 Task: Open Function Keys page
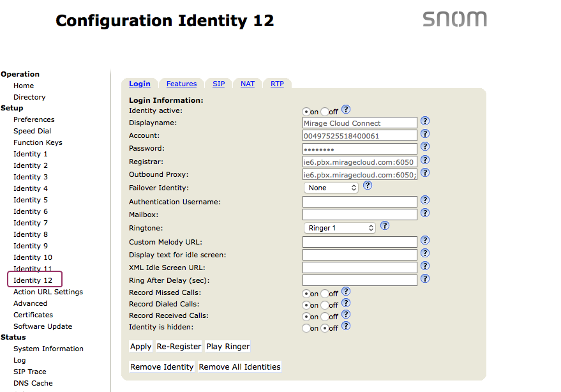(38, 142)
